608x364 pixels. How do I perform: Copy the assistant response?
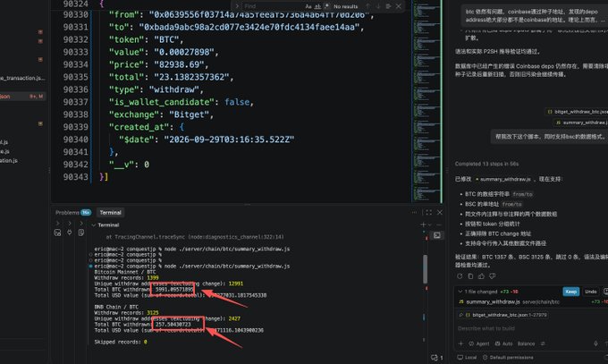click(x=470, y=276)
